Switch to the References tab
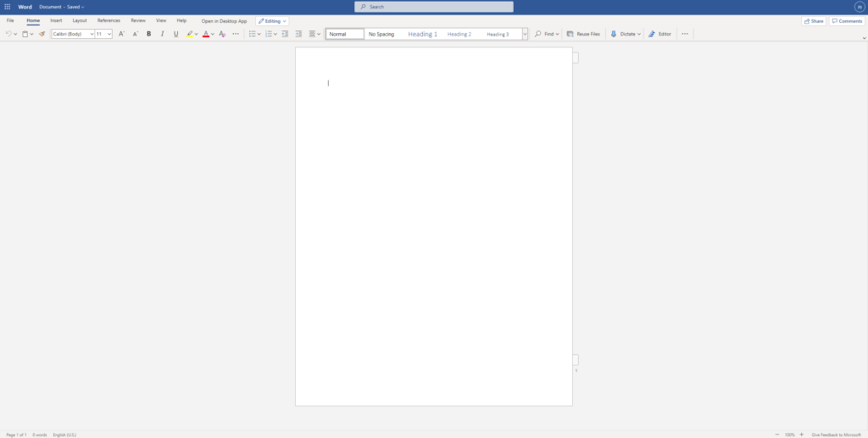868x438 pixels. coord(108,20)
